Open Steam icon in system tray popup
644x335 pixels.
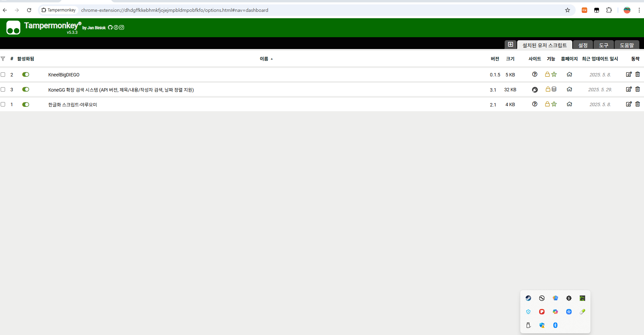pyautogui.click(x=528, y=298)
